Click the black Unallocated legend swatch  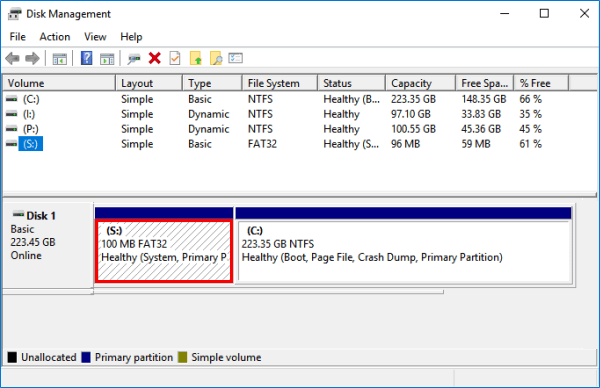pos(12,357)
